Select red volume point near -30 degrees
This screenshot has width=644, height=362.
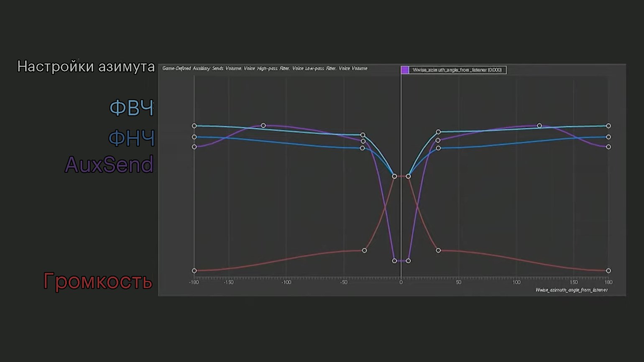(364, 250)
